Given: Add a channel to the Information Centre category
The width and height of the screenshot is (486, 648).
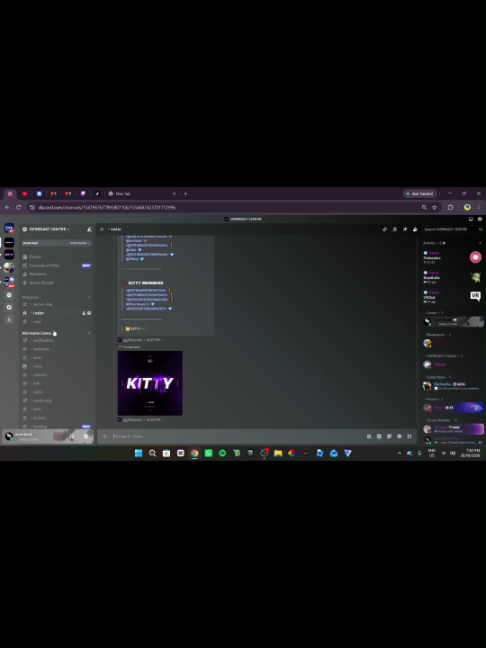Looking at the screenshot, I should [x=89, y=333].
